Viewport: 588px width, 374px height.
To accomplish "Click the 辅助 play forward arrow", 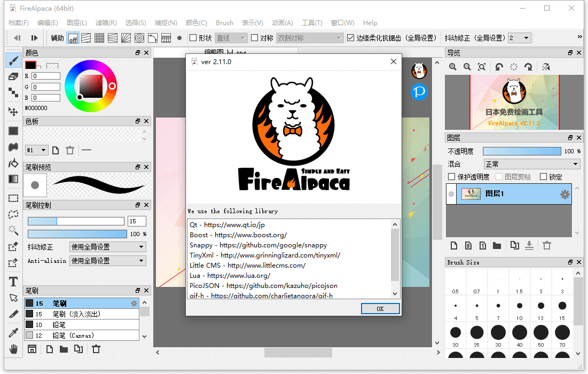I will point(34,38).
